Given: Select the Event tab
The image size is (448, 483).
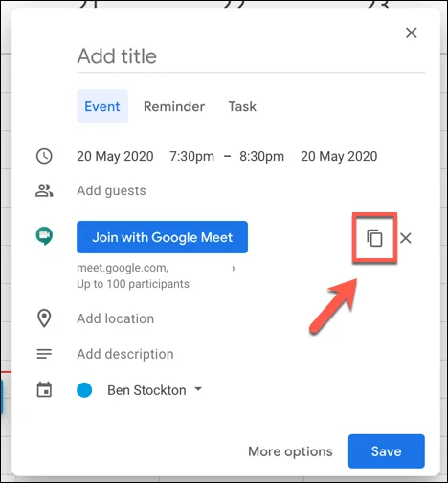Looking at the screenshot, I should (x=102, y=106).
